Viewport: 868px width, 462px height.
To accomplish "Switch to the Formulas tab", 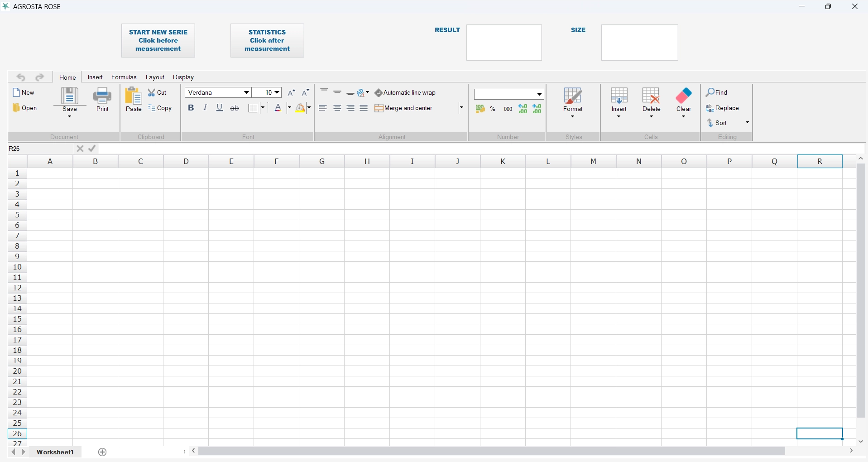I will pos(124,77).
